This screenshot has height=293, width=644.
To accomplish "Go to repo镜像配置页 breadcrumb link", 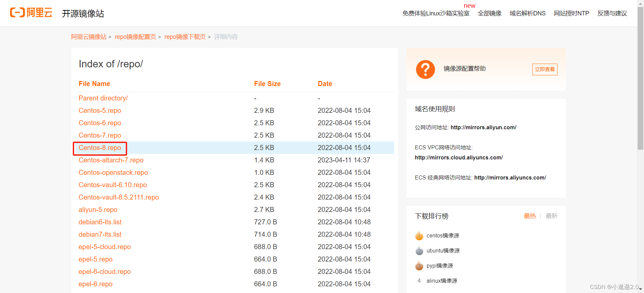I will coord(136,37).
